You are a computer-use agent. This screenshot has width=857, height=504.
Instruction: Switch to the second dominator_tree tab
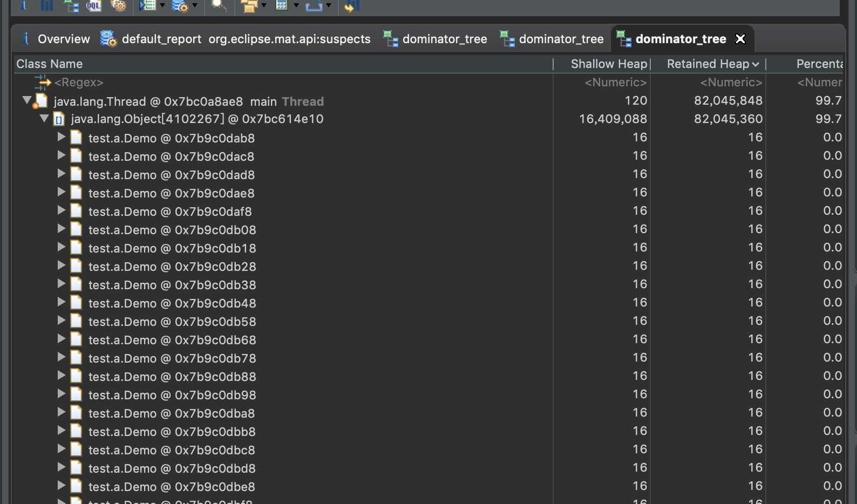(x=552, y=39)
